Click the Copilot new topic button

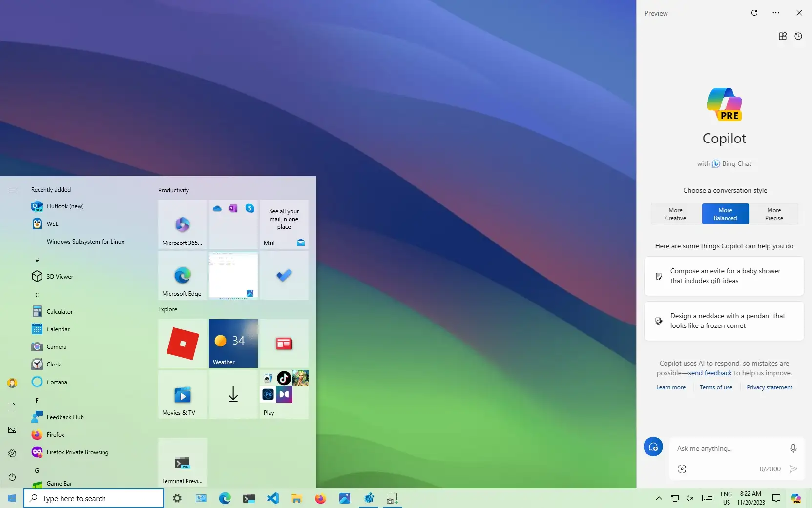pyautogui.click(x=653, y=447)
